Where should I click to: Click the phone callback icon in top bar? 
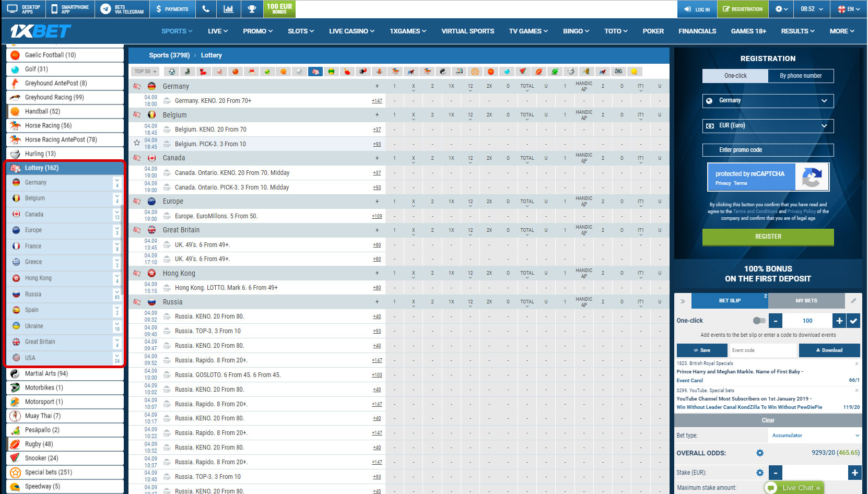pos(206,9)
